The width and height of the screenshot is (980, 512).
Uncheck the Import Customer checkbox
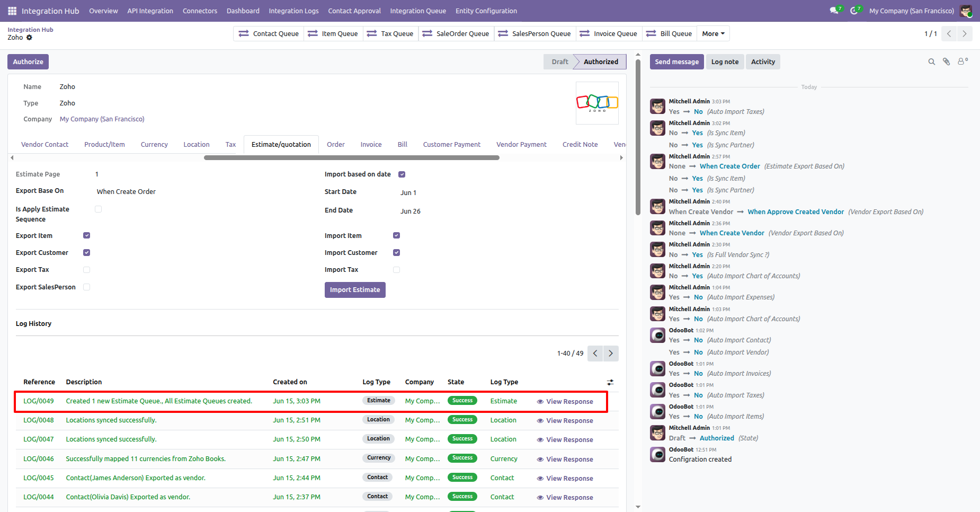(x=396, y=253)
